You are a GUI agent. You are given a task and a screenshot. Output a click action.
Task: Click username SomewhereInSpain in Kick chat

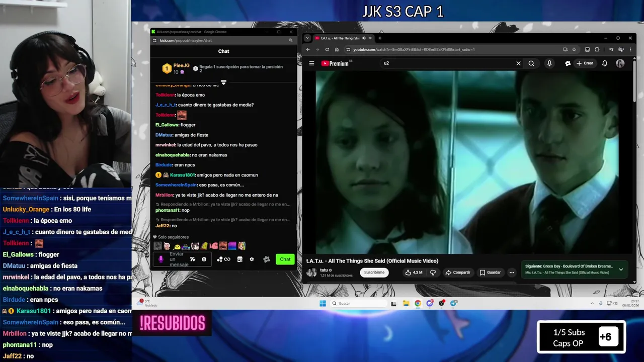[x=176, y=185]
